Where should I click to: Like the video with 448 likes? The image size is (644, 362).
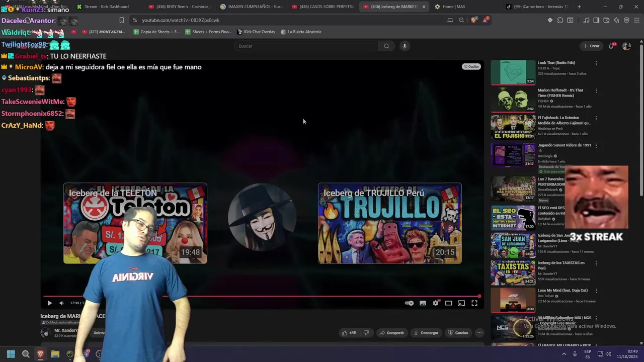pos(349,333)
